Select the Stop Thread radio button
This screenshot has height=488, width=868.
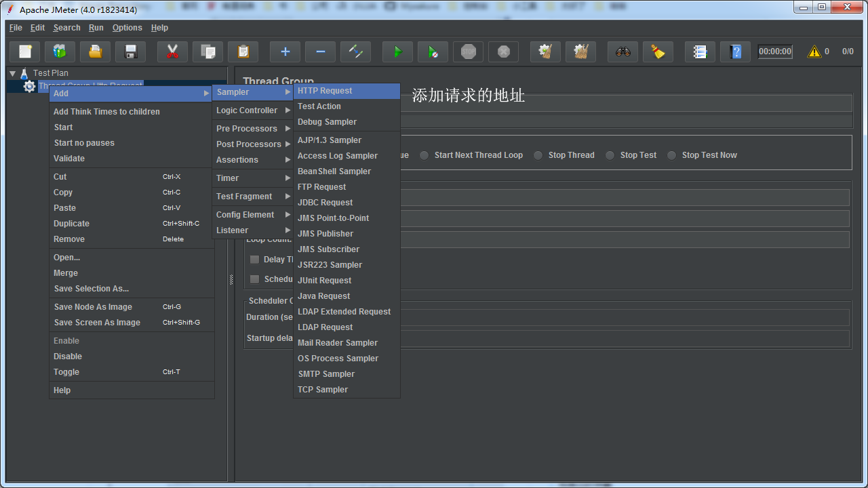[x=538, y=155]
